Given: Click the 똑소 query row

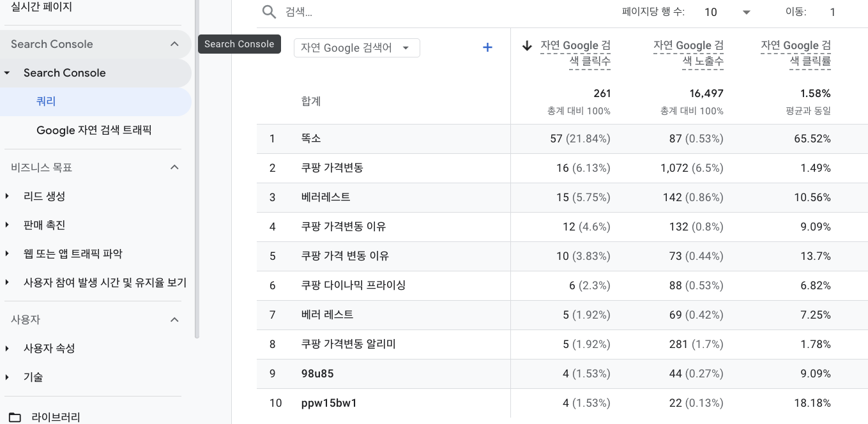Looking at the screenshot, I should (x=311, y=139).
